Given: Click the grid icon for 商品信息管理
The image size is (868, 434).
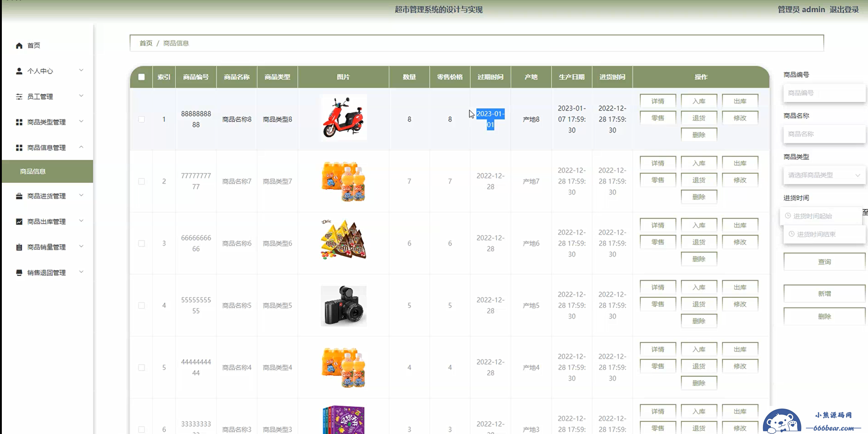Looking at the screenshot, I should point(19,148).
